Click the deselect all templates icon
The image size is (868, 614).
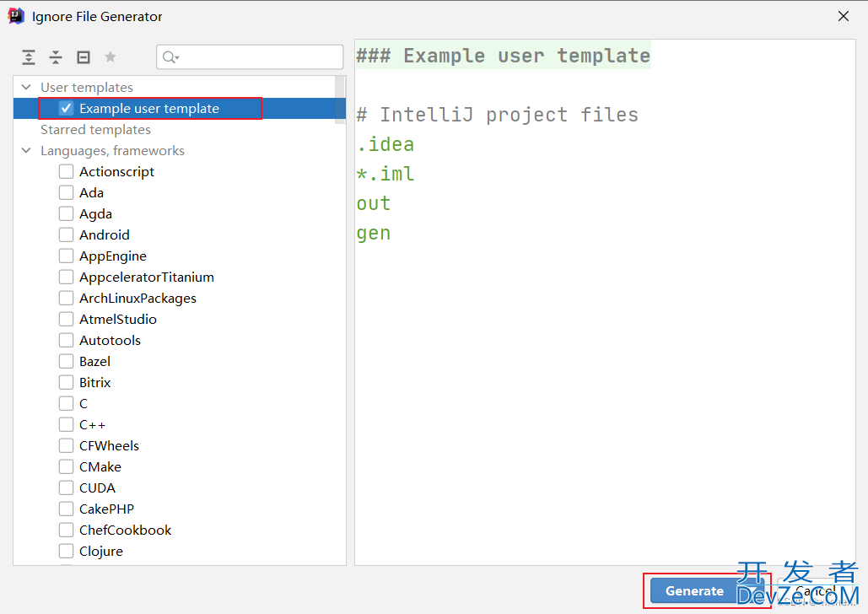click(83, 57)
